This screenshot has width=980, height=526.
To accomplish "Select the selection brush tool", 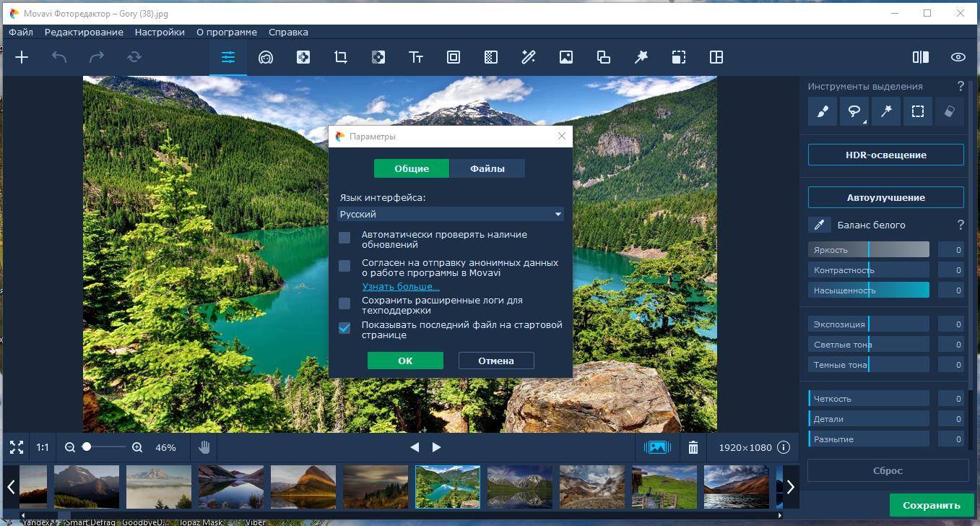I will (x=822, y=111).
